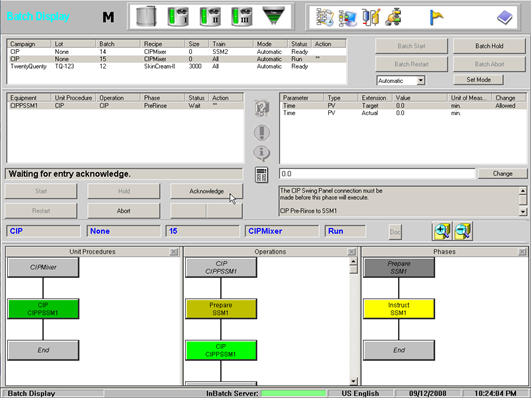The height and width of the screenshot is (398, 531).
Task: Click the parameter value input field
Action: pyautogui.click(x=377, y=174)
